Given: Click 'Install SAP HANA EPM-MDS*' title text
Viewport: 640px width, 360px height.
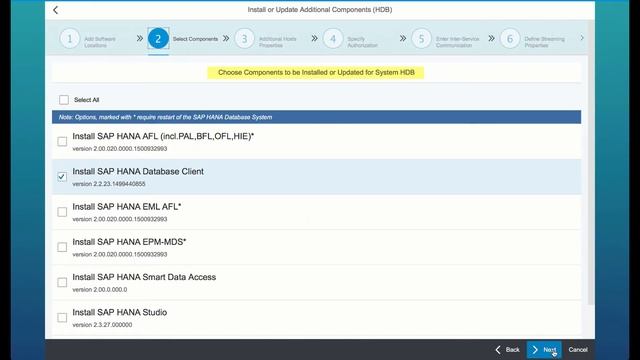Looking at the screenshot, I should (x=129, y=242).
